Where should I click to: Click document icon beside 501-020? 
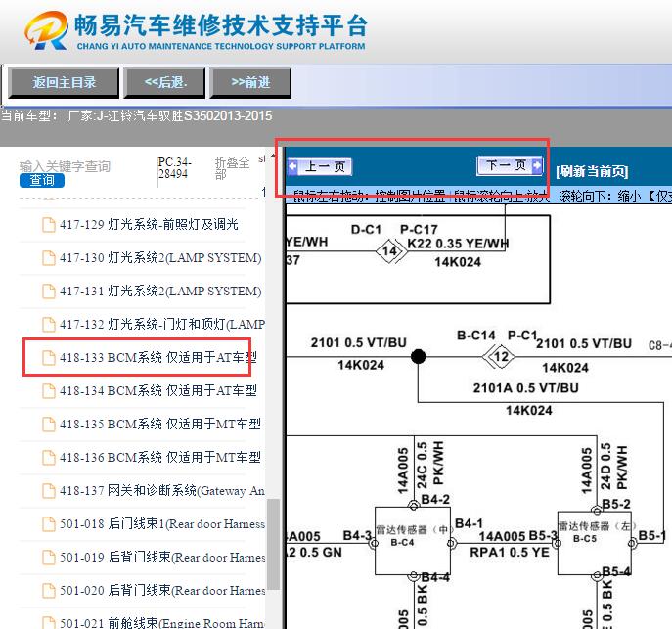(49, 591)
